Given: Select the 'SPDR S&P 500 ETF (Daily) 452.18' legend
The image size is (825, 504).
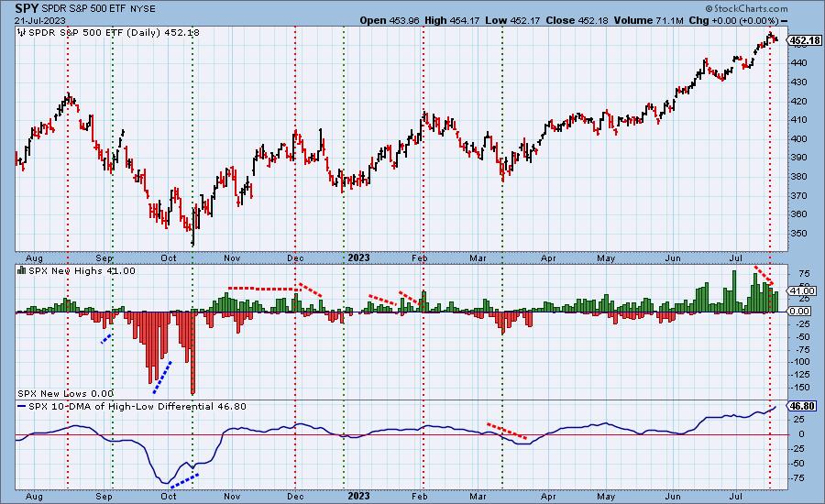Looking at the screenshot, I should (x=114, y=33).
